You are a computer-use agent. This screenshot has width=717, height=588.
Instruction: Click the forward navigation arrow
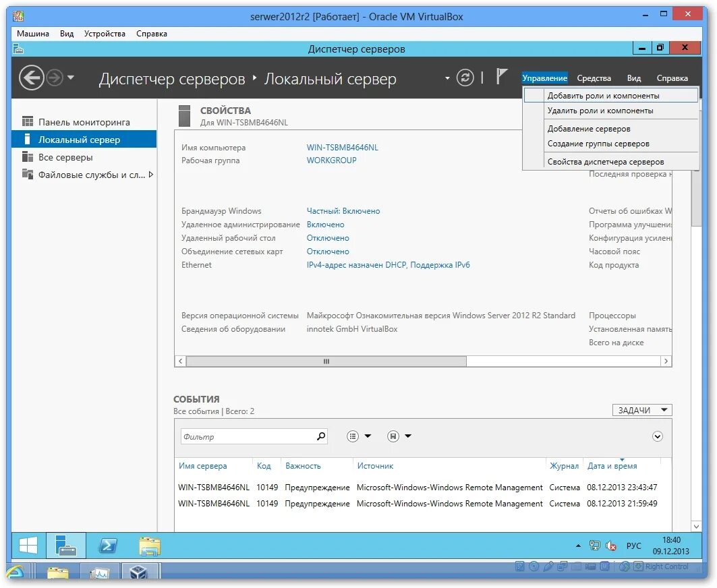coord(55,78)
